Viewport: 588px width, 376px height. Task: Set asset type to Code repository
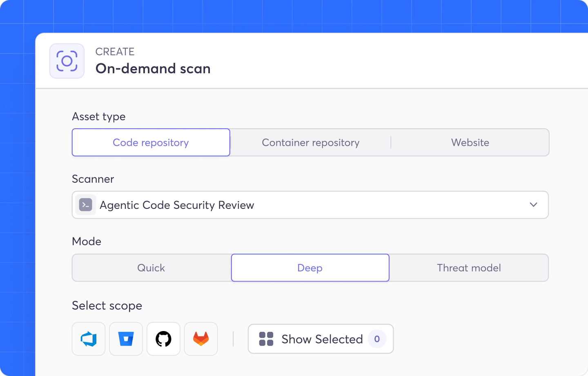click(x=151, y=143)
